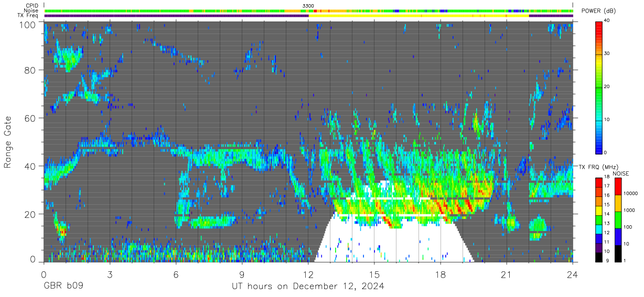
Task: Click the 24 hour tick label
Action: point(573,274)
